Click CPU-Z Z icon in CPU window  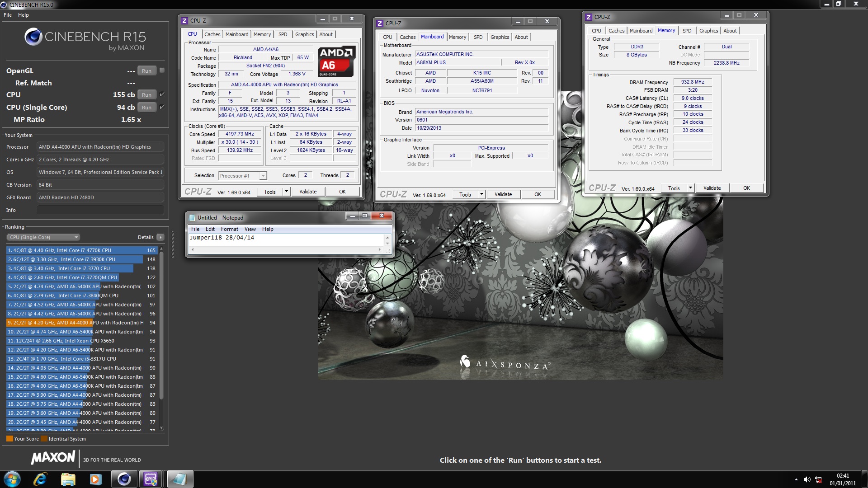184,21
